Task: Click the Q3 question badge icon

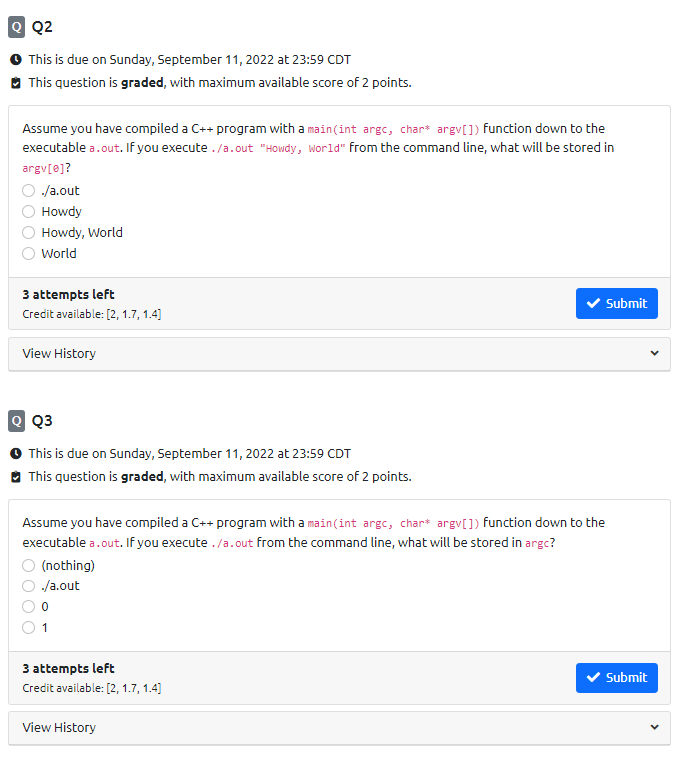Action: click(16, 421)
